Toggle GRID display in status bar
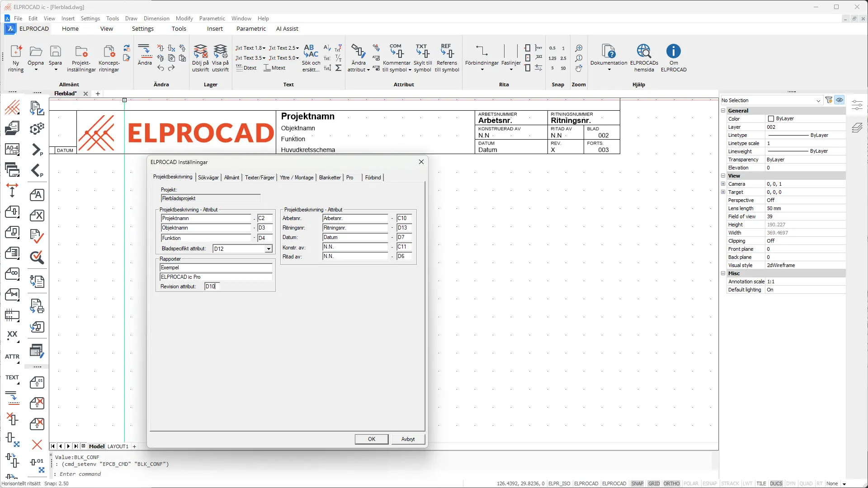This screenshot has height=488, width=868. pos(654,483)
